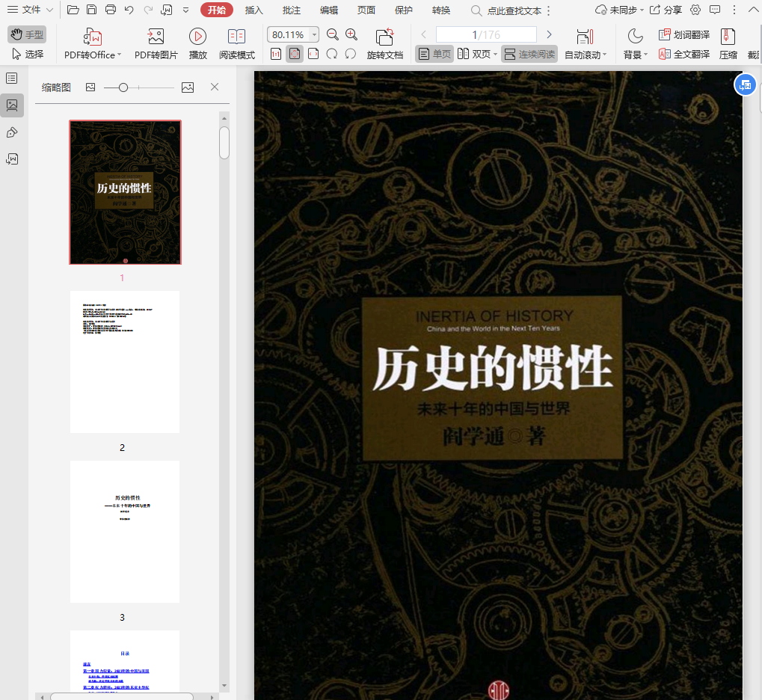Screen dimensions: 762x700
Task: Select page 3 thumbnail
Action: [x=125, y=532]
